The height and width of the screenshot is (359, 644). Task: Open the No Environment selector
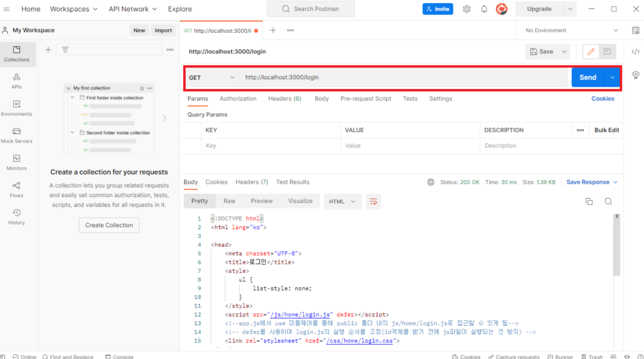pyautogui.click(x=571, y=30)
